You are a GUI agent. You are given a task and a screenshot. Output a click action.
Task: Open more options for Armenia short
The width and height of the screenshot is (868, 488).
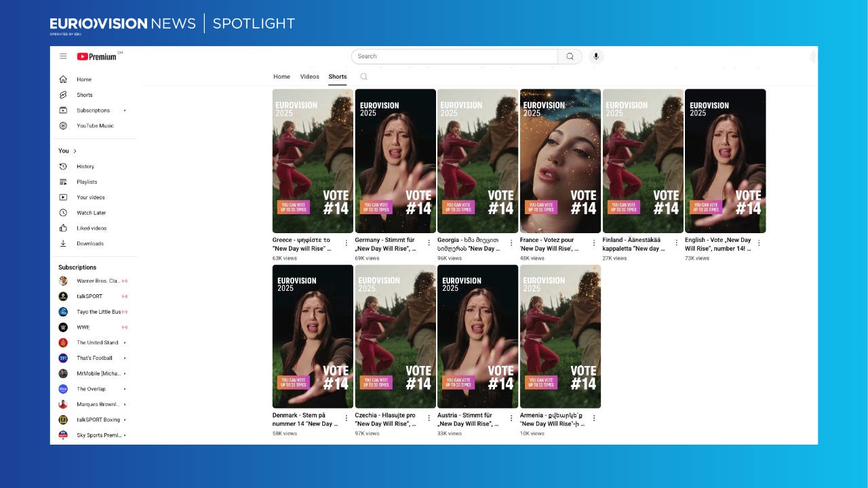[594, 418]
